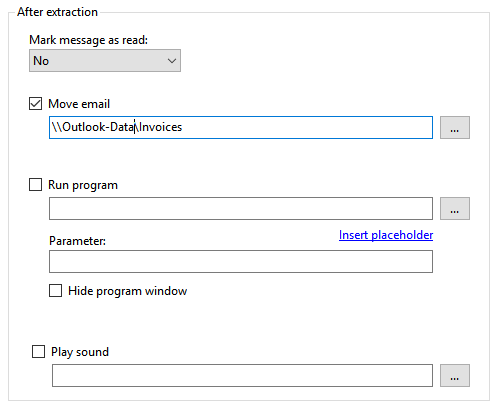Click the Mark message as read label
The height and width of the screenshot is (407, 499).
click(x=88, y=40)
